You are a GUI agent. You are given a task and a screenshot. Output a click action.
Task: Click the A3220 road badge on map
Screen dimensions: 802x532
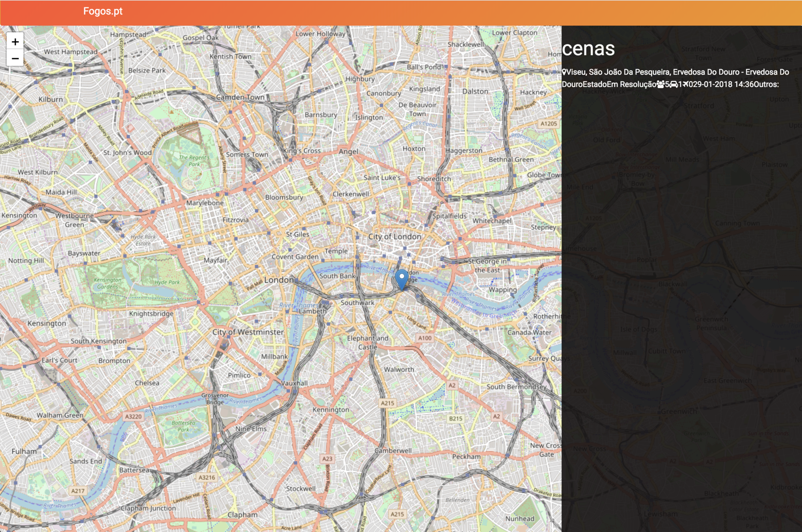click(x=133, y=417)
